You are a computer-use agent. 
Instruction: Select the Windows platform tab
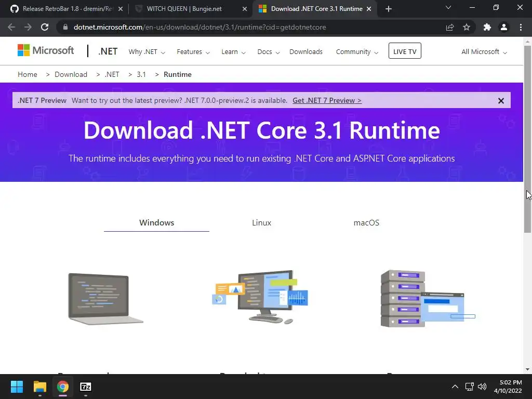pyautogui.click(x=156, y=222)
